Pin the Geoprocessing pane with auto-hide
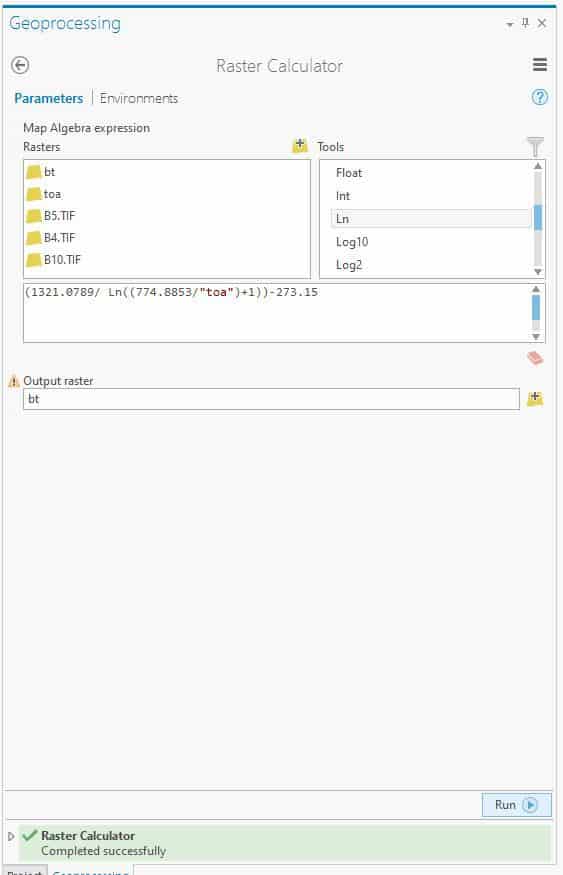 coord(525,23)
